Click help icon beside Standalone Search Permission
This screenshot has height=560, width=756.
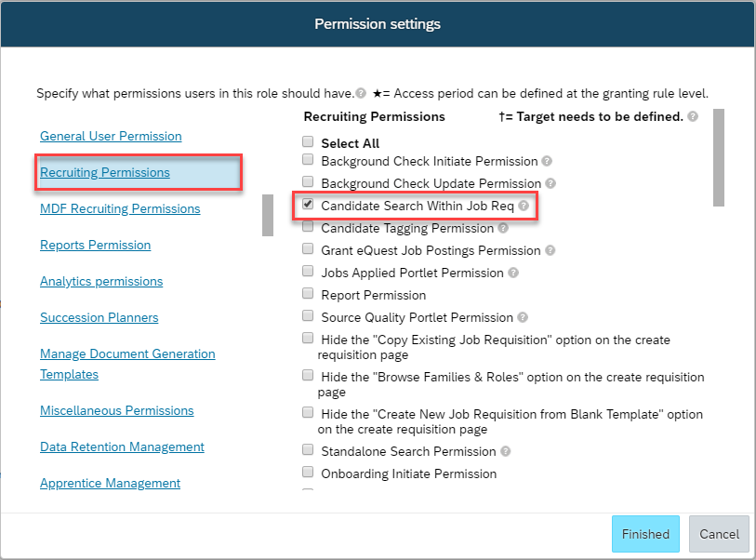pyautogui.click(x=505, y=451)
